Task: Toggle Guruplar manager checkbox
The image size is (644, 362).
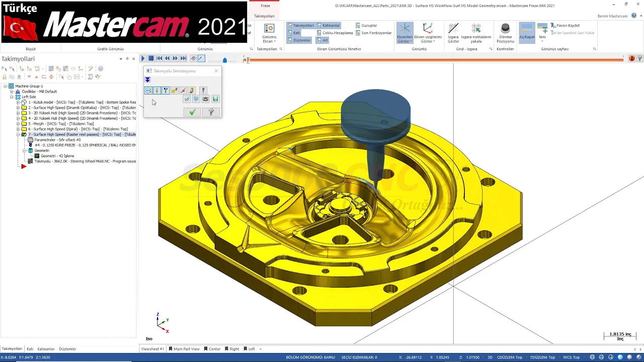Action: (366, 25)
